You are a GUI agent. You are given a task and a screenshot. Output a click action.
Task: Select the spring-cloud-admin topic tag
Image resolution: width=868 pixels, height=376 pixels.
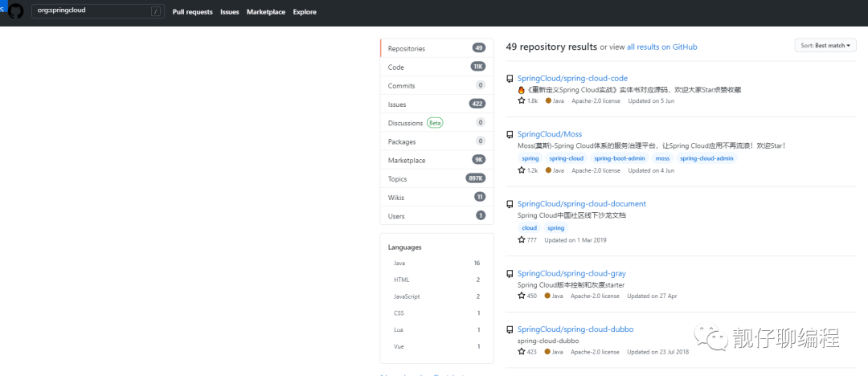pos(707,158)
